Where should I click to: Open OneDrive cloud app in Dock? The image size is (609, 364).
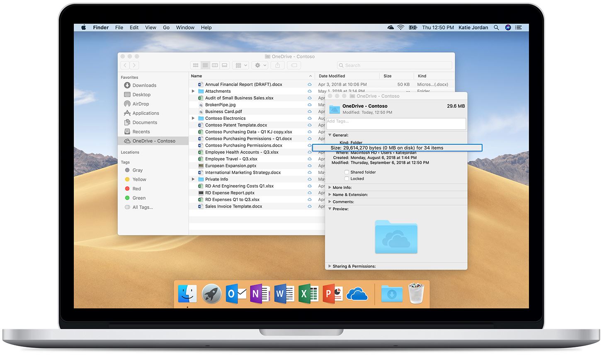(x=357, y=294)
